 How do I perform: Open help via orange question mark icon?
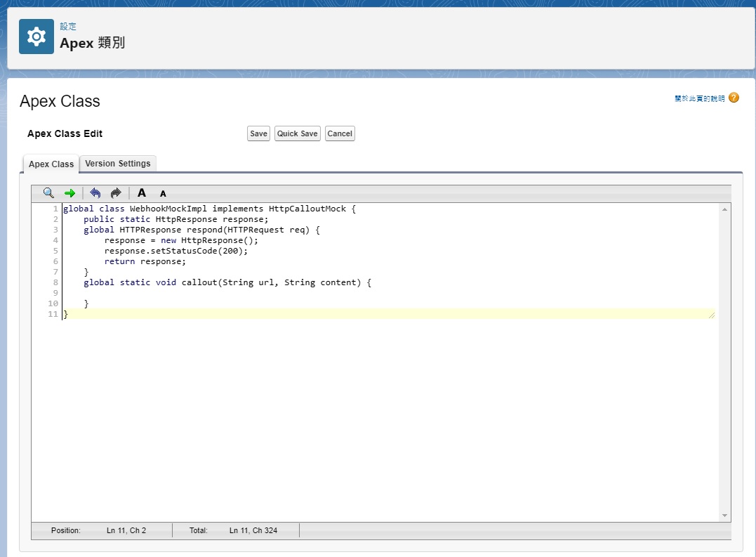point(734,98)
